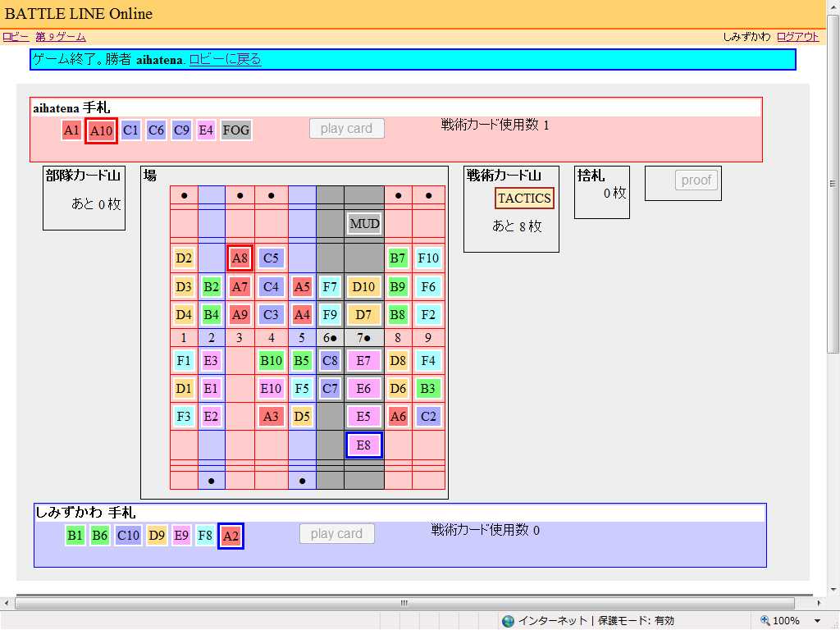Screen dimensions: 840x630
Task: Click card C8 in column 6
Action: [x=330, y=361]
